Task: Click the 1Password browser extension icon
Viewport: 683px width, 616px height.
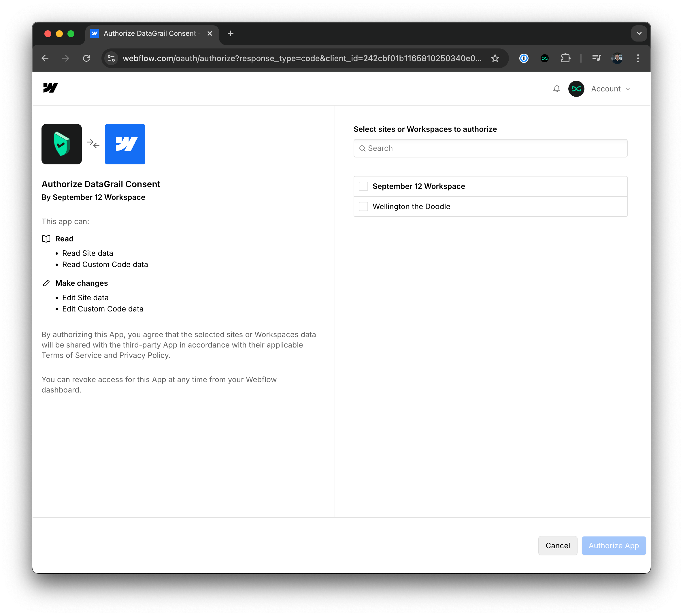Action: point(524,58)
